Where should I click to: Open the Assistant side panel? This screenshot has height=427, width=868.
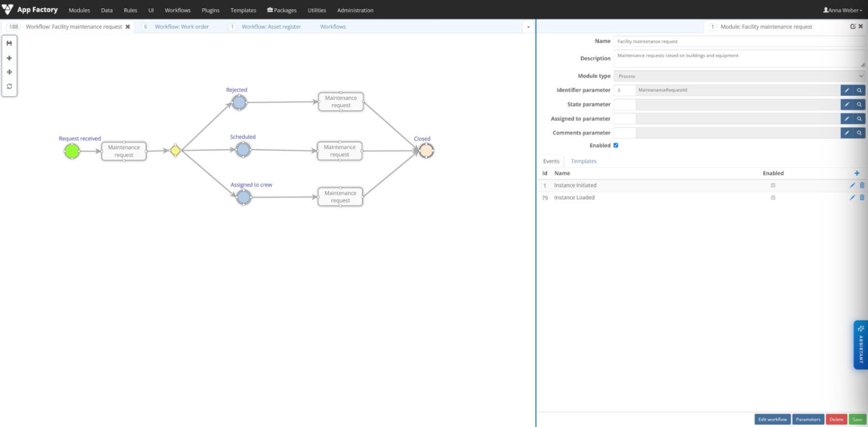860,345
